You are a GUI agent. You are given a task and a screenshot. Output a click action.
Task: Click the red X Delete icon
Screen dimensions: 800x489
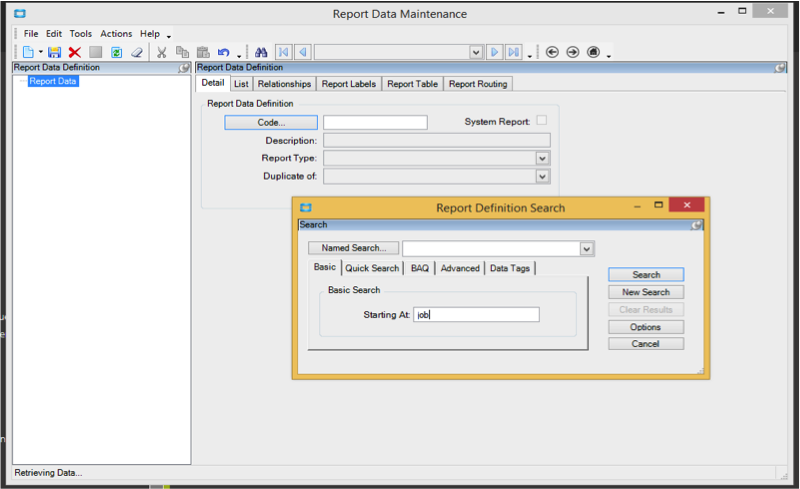[74, 52]
